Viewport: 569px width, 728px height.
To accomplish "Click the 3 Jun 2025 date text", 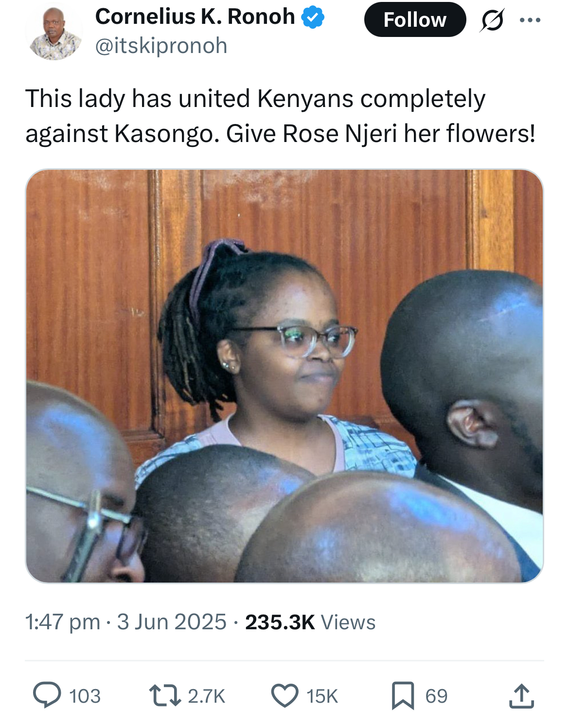I will 172,622.
